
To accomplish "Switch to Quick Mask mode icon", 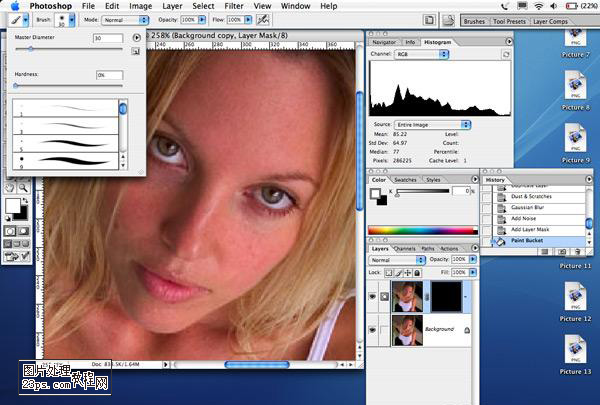I will (24, 231).
